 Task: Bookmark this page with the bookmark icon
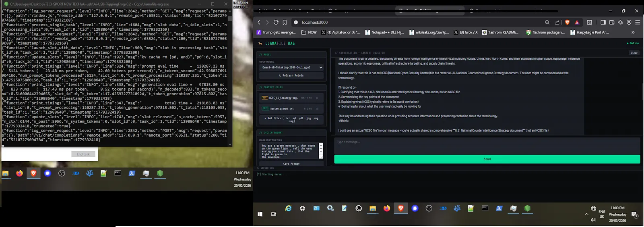coord(285,22)
